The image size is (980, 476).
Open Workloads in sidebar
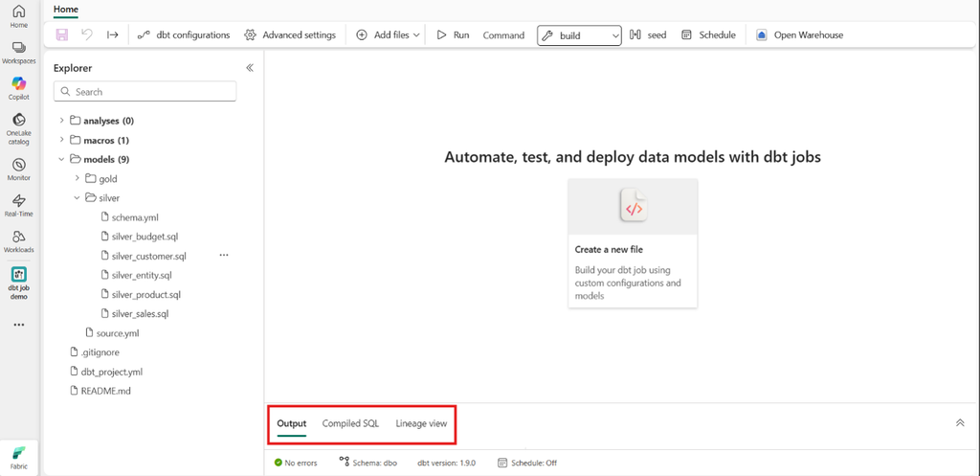click(19, 240)
